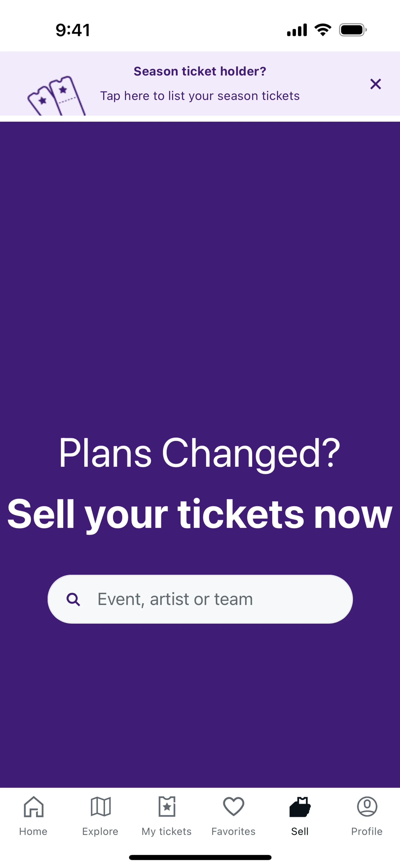
Task: Tap the "Season ticket holder?" heading
Action: tap(200, 72)
